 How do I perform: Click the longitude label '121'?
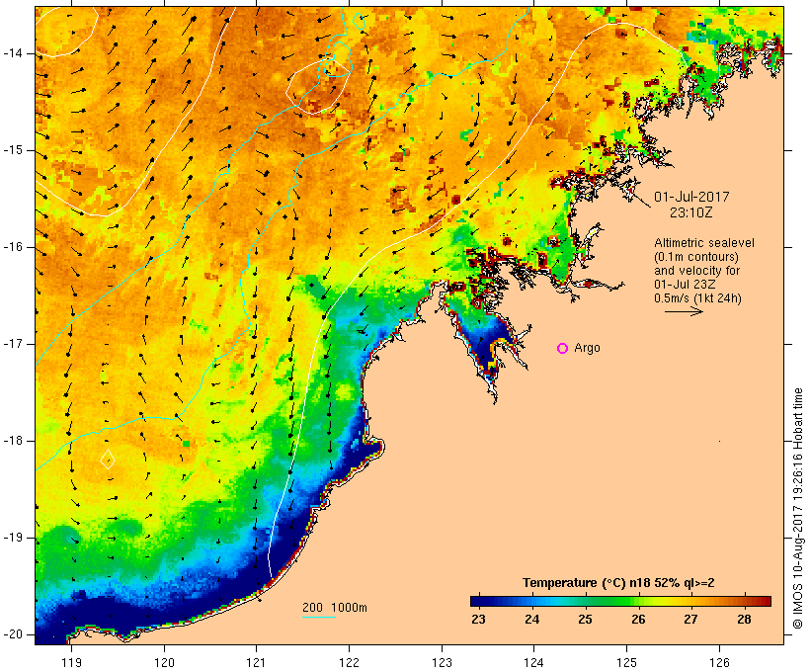256,663
